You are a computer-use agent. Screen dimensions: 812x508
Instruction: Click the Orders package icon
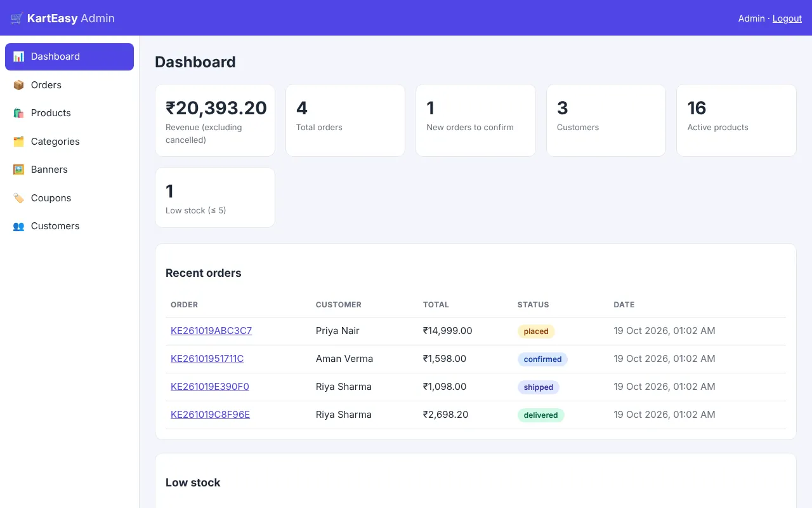pyautogui.click(x=18, y=85)
